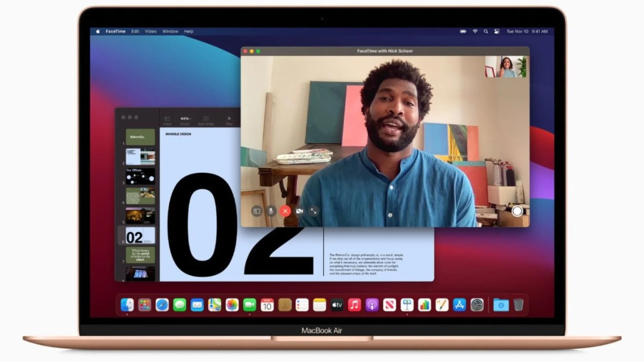
Task: Open the View options in Keynote
Action: point(167,119)
